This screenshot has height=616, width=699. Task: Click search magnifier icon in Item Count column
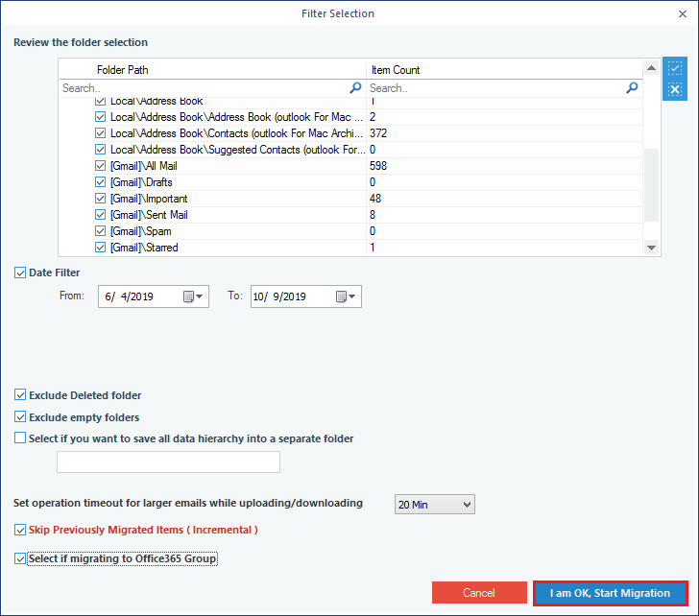pyautogui.click(x=632, y=87)
